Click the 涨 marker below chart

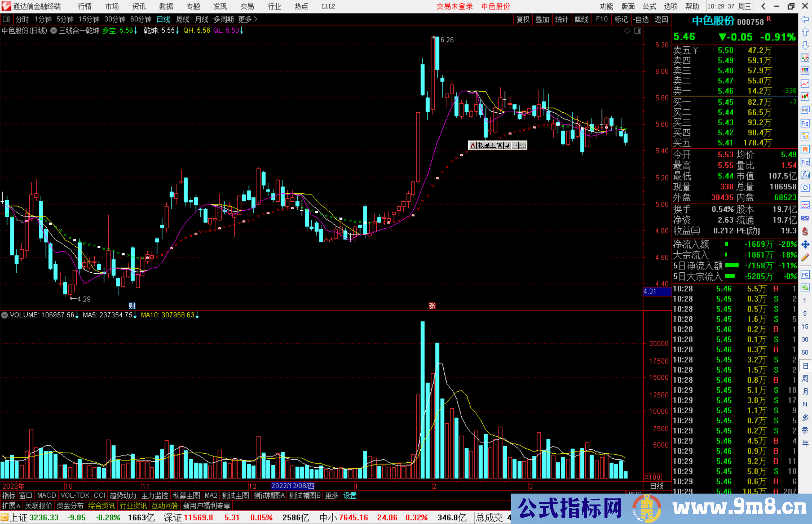[x=432, y=306]
